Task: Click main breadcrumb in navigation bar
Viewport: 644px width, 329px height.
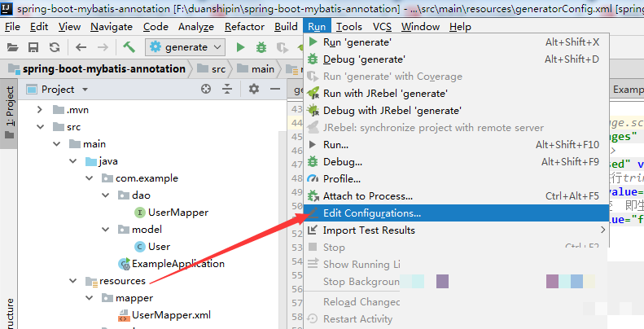Action: pos(256,69)
